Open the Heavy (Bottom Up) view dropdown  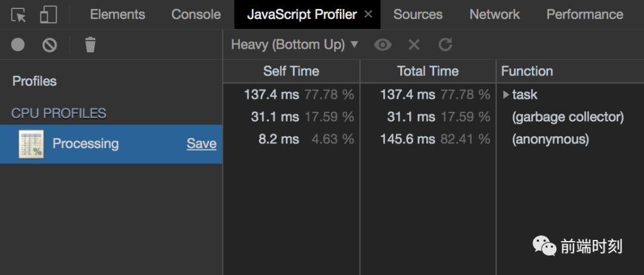[295, 45]
